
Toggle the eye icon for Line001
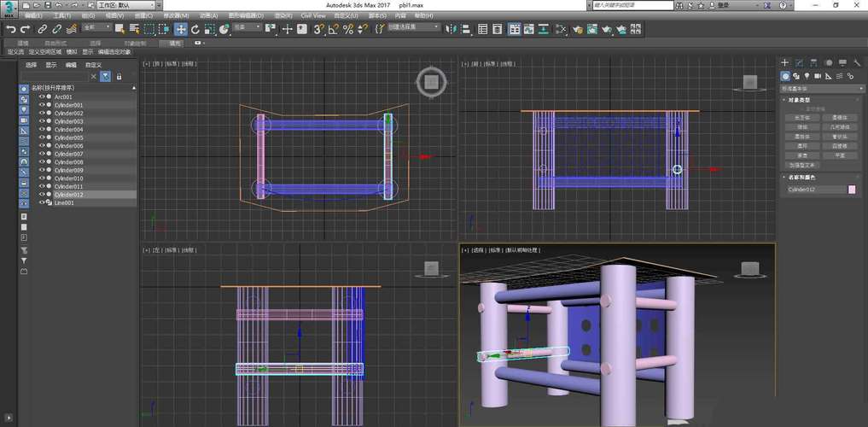click(42, 202)
